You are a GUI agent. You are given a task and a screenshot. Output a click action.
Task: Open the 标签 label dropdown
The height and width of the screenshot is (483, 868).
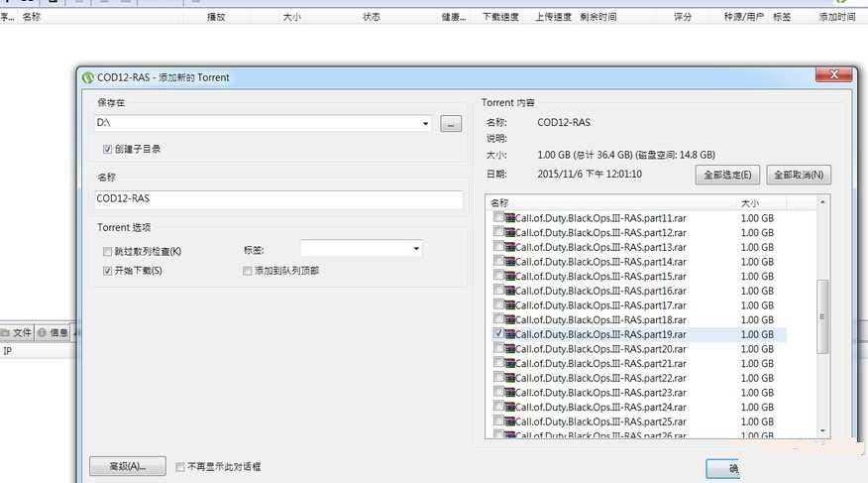(x=416, y=249)
